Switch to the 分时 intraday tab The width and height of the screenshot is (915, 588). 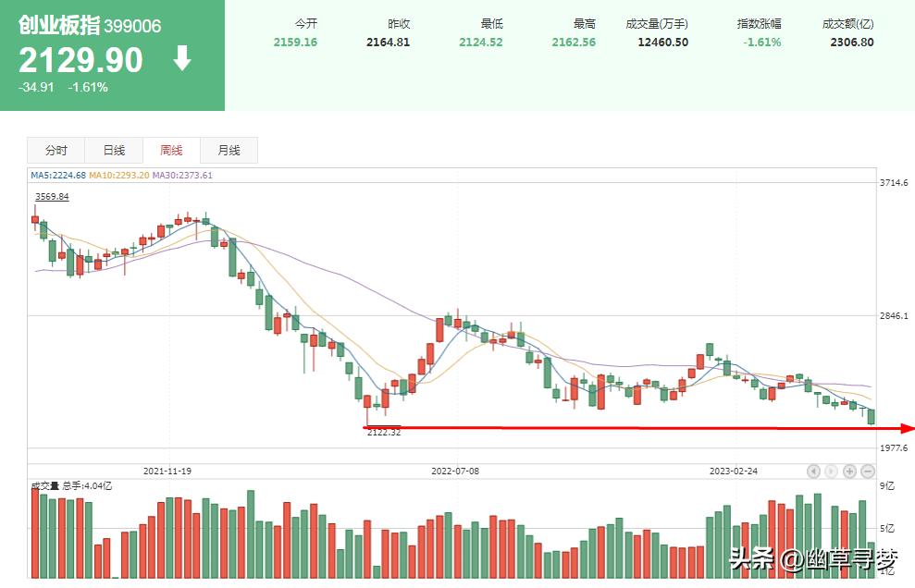coord(56,150)
